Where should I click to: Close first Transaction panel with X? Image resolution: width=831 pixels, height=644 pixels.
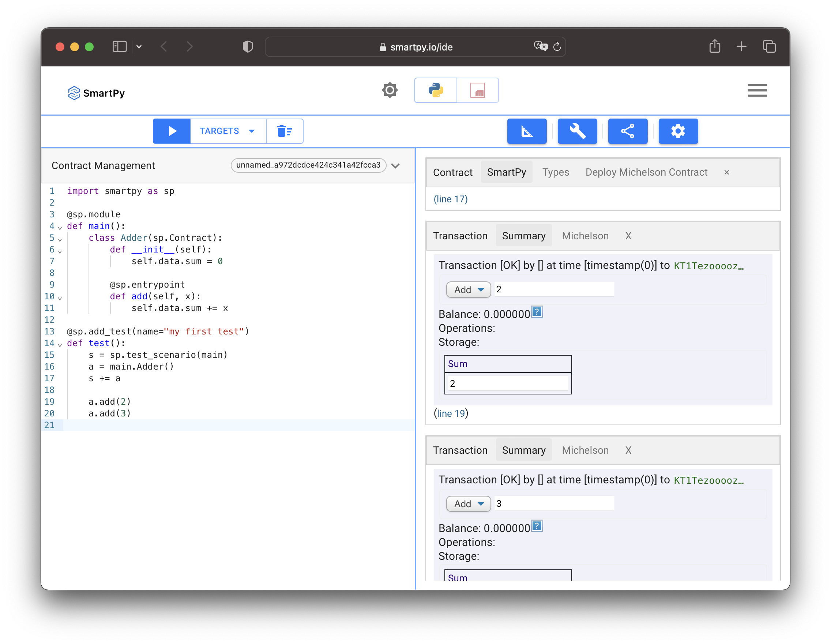628,236
